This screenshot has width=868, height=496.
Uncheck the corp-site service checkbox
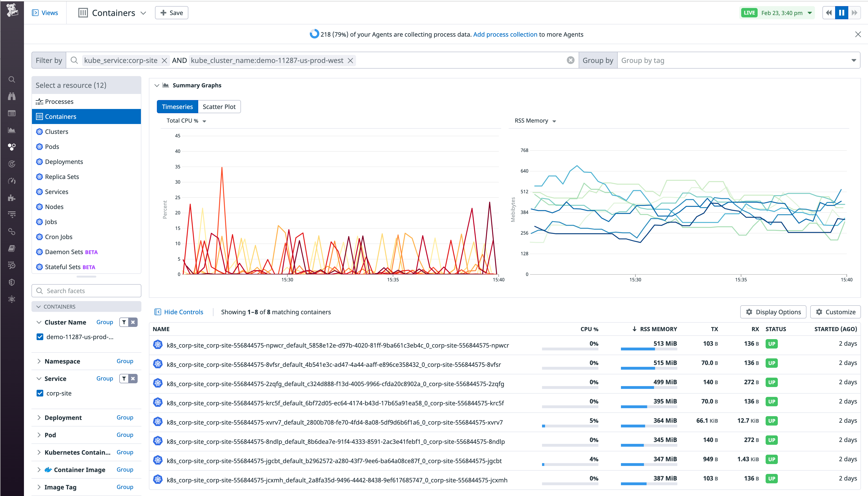pyautogui.click(x=40, y=393)
